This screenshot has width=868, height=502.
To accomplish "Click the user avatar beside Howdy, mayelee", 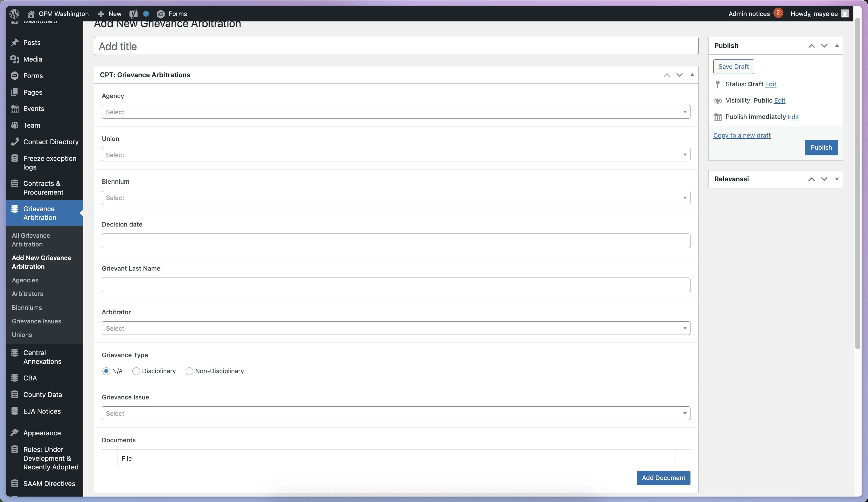I will pos(844,14).
